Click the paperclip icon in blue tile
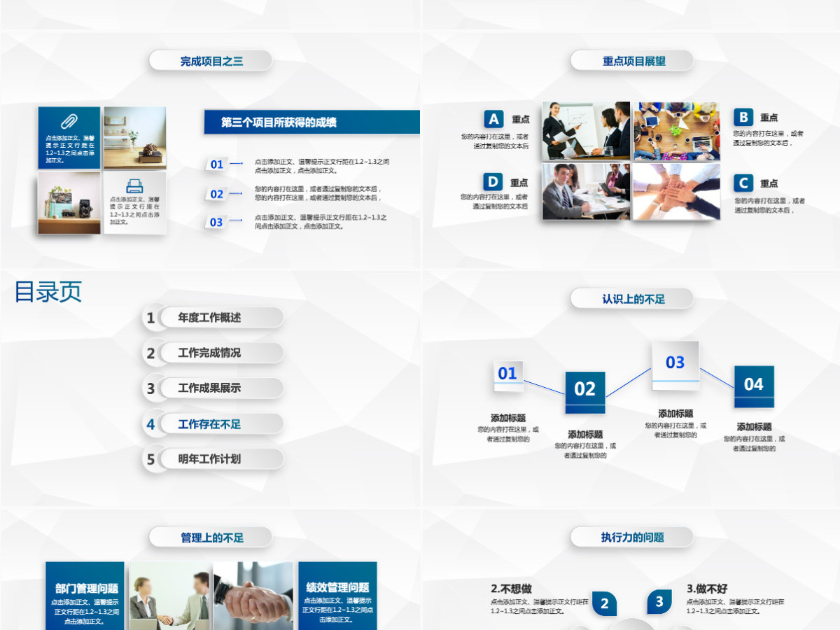Image resolution: width=840 pixels, height=630 pixels. [x=69, y=120]
